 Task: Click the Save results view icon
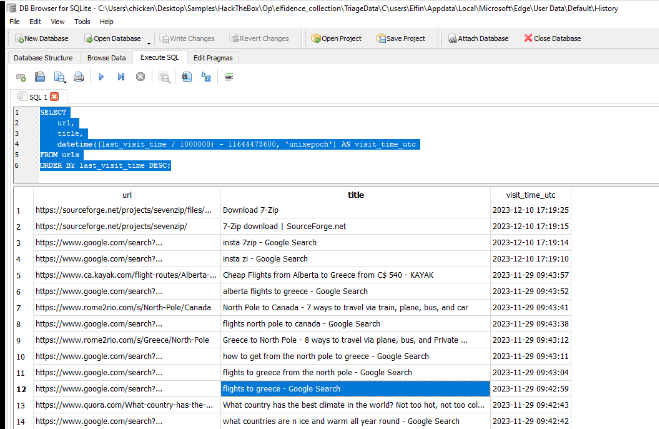[x=164, y=77]
